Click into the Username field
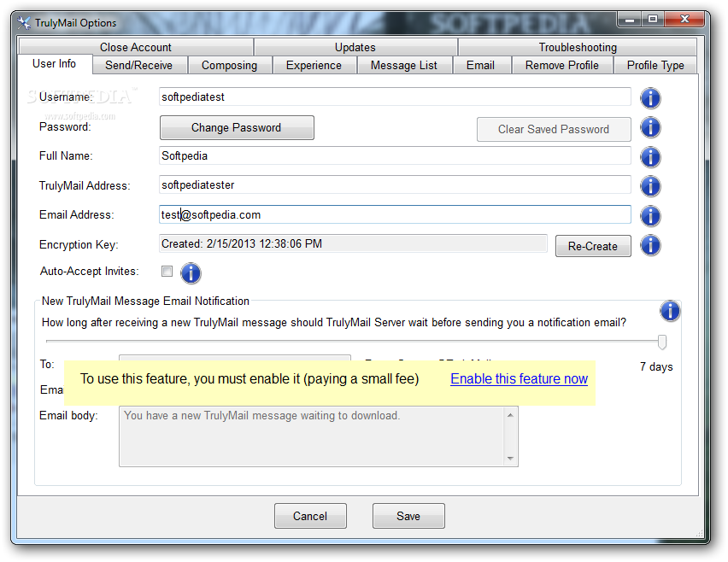Image resolution: width=728 pixels, height=562 pixels. coord(395,97)
